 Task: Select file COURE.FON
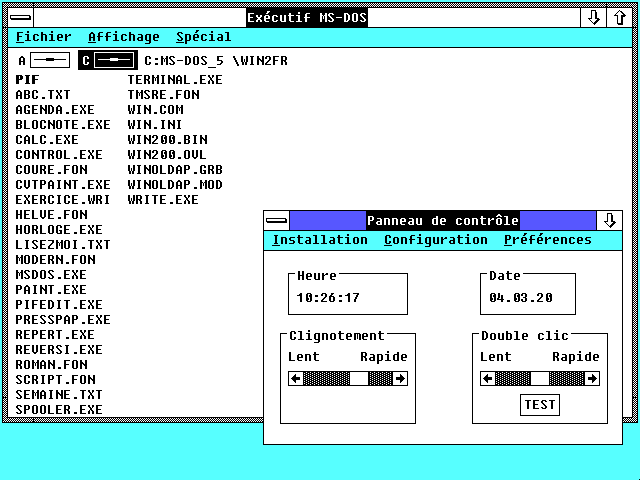coord(51,170)
